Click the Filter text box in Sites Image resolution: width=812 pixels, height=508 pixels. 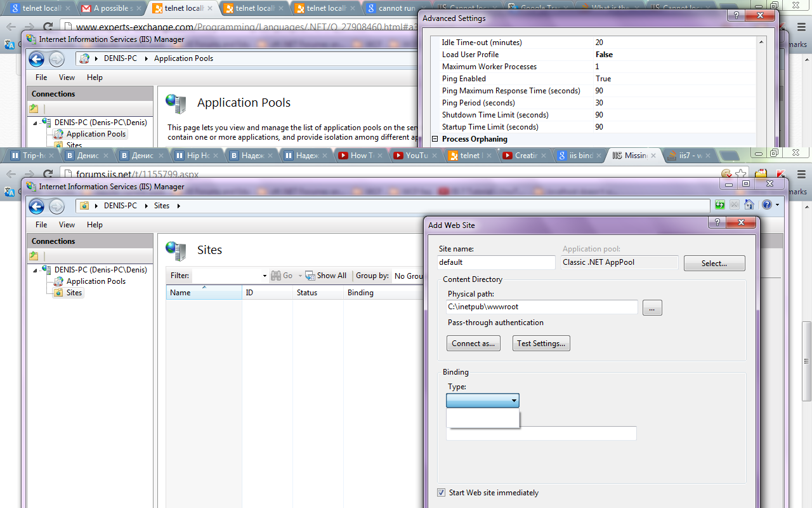point(227,276)
